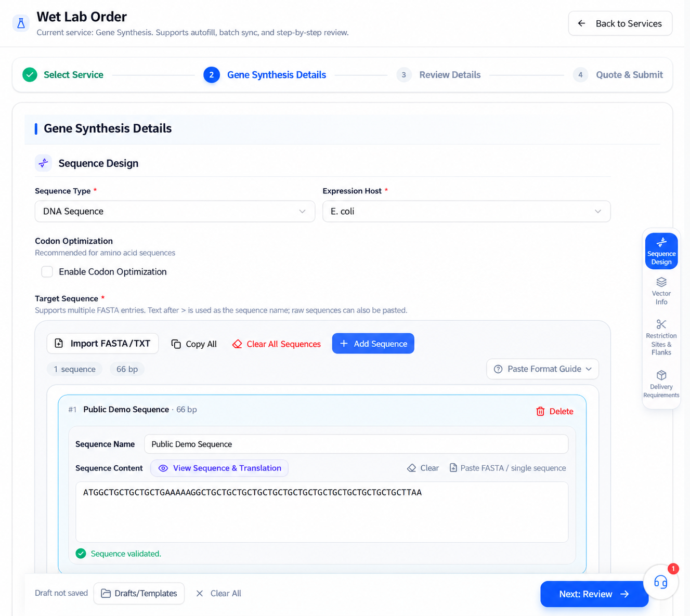Enable Codon Optimization checkbox
The image size is (690, 616).
click(47, 272)
